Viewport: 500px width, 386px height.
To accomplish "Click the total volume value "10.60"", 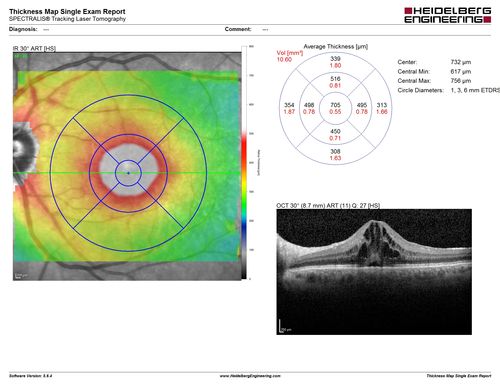I will tap(284, 60).
